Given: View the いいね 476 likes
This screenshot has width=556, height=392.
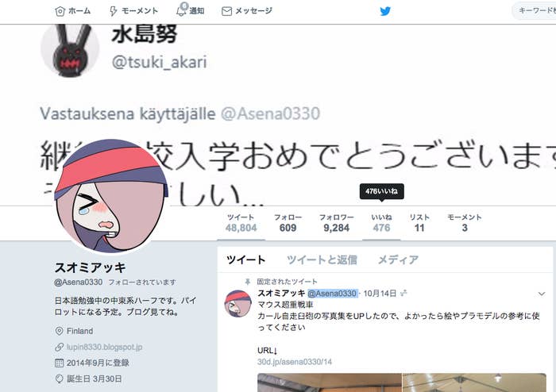Looking at the screenshot, I should coord(381,223).
